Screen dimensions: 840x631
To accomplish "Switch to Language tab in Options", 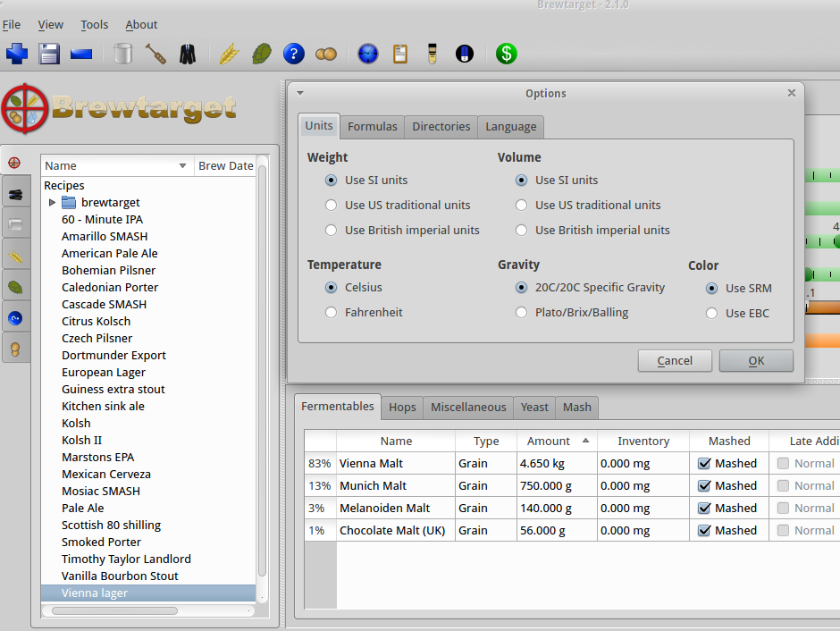I will [510, 126].
